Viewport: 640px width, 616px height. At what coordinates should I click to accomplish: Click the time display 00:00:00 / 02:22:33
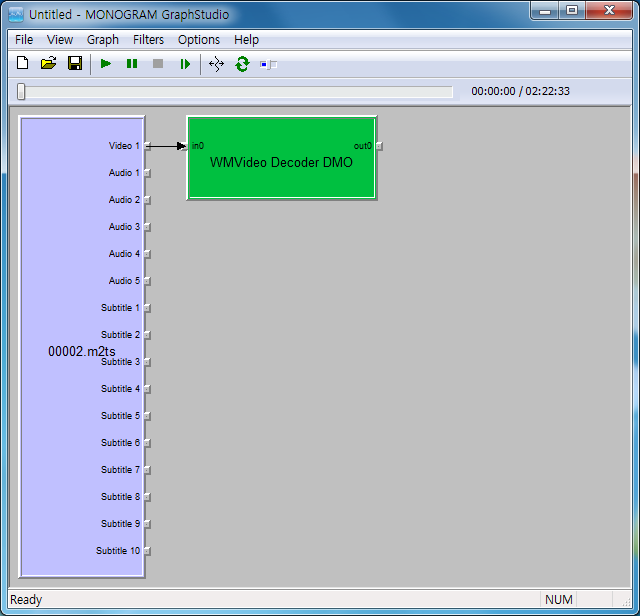(520, 91)
